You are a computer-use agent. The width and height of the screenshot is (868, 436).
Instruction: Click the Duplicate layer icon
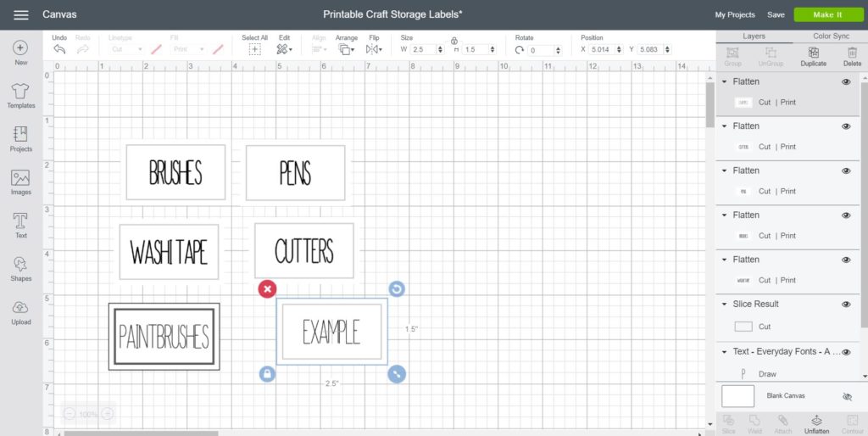813,56
